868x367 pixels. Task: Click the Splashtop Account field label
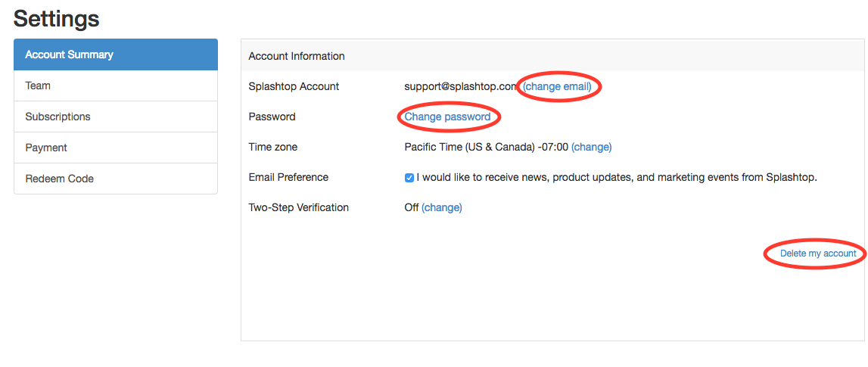coord(294,86)
